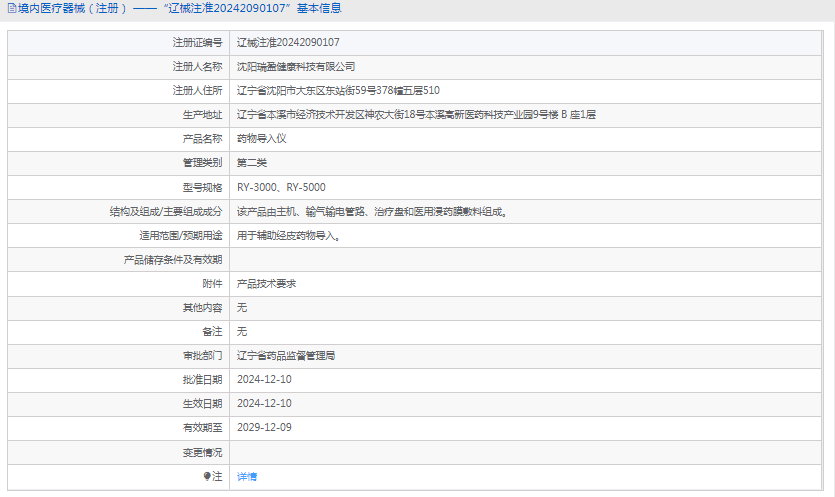Click the document icon beside 境内医疗器械 title
Viewport: 835px width, 497px height.
coord(12,9)
